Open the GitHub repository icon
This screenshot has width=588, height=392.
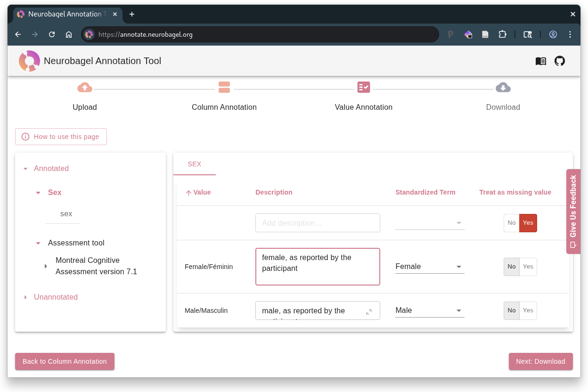click(560, 61)
